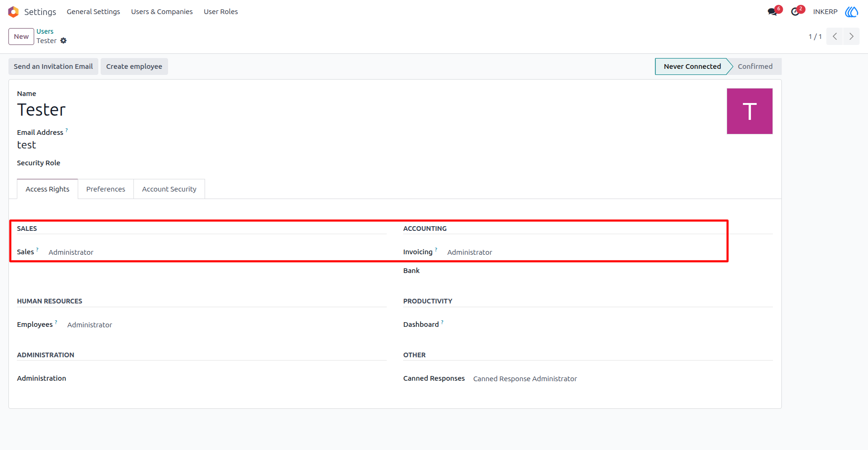The height and width of the screenshot is (450, 868).
Task: Click the Users breadcrumb link
Action: tap(45, 31)
